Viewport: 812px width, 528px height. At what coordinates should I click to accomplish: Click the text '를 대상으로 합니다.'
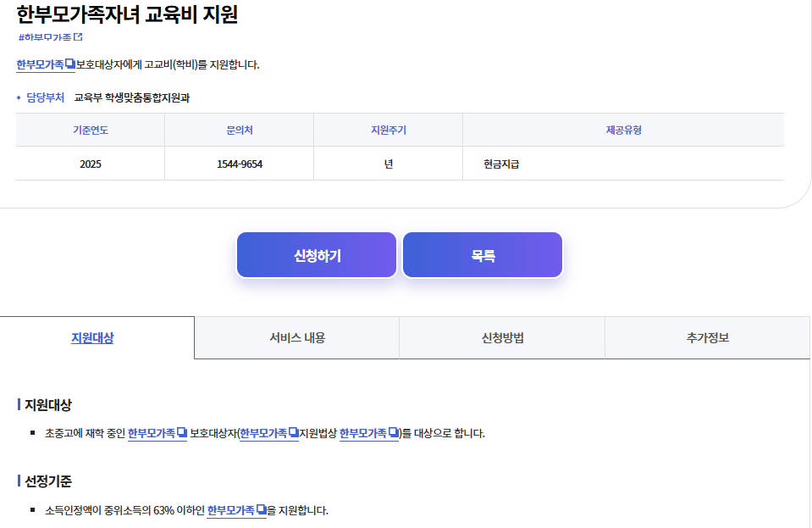coord(444,433)
